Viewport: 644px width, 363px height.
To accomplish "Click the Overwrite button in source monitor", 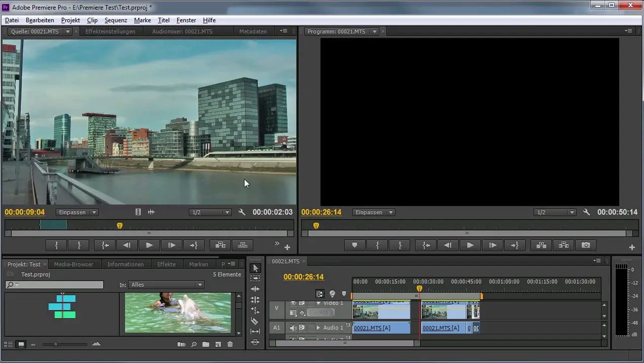I will pos(243,245).
